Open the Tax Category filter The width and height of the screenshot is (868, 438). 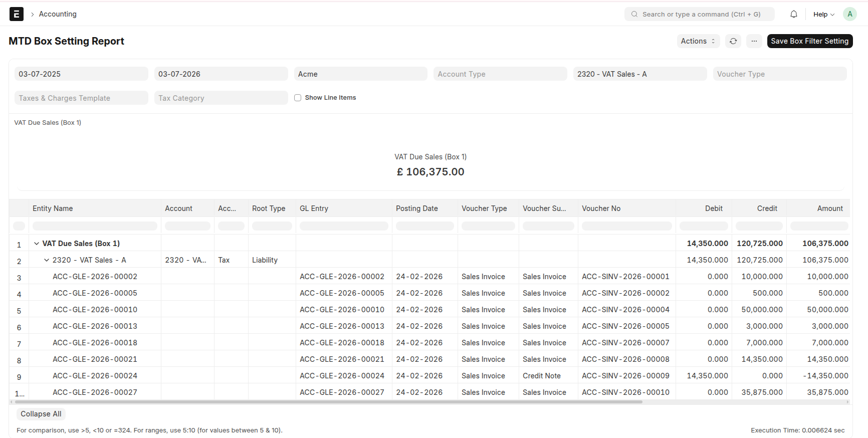(x=221, y=98)
